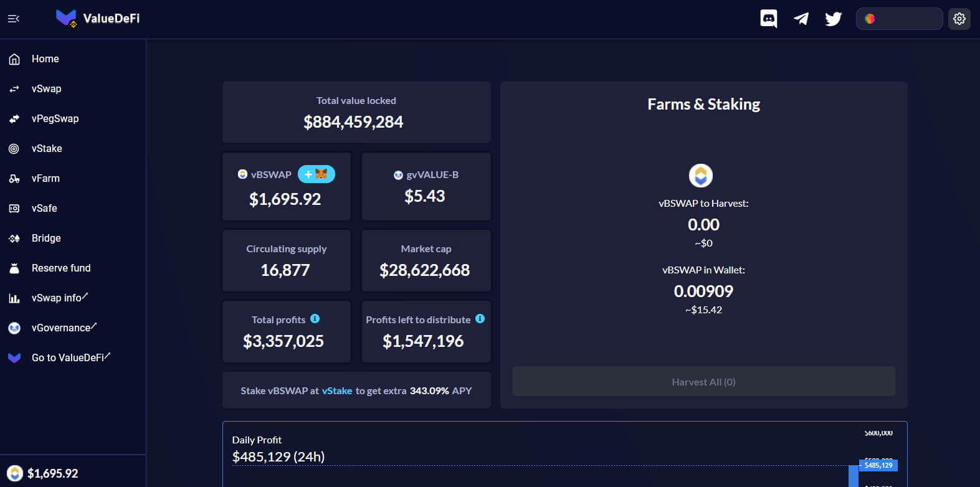Screen dimensions: 980x487
Task: Open vPegSwap menu item
Action: (55, 118)
